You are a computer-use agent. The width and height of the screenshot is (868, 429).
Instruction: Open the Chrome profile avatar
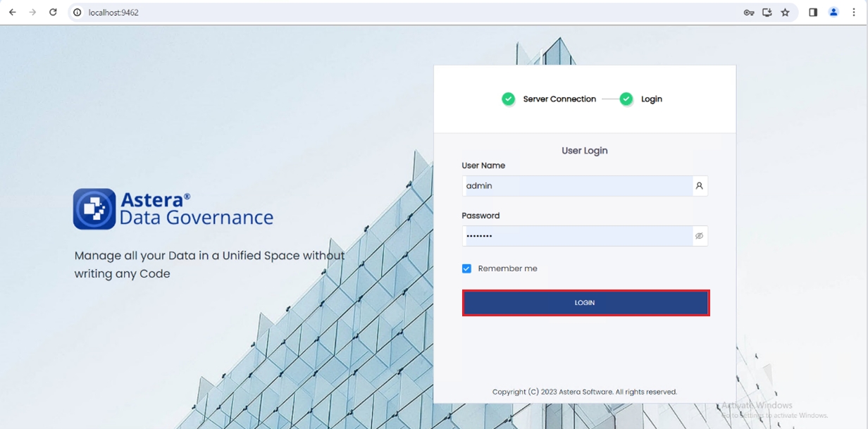[x=833, y=12]
